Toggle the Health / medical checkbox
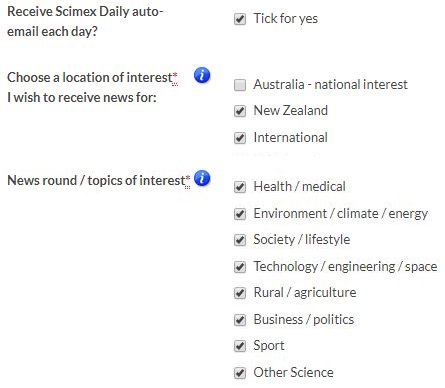 (240, 187)
